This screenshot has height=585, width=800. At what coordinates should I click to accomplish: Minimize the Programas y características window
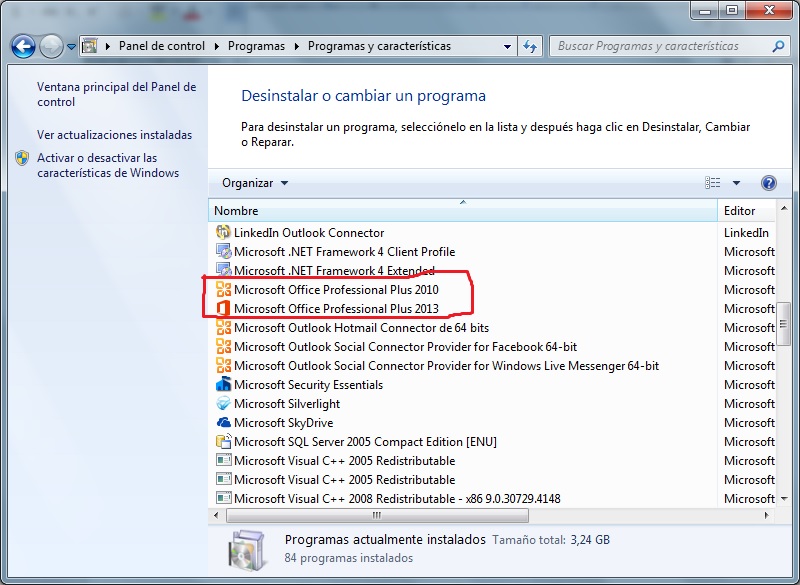[706, 10]
